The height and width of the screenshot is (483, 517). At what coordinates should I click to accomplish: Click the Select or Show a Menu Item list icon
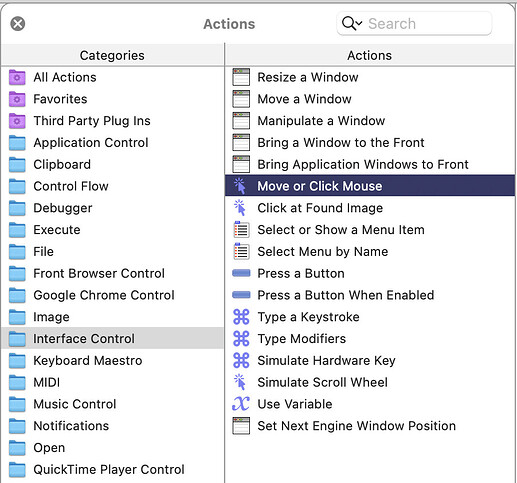[241, 230]
